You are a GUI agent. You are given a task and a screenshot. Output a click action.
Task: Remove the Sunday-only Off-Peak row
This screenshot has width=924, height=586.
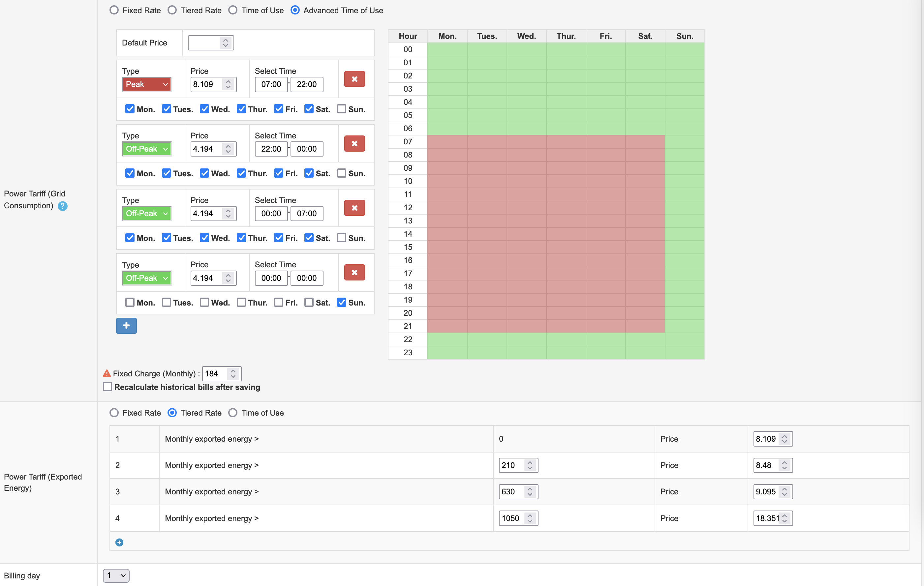coord(354,272)
